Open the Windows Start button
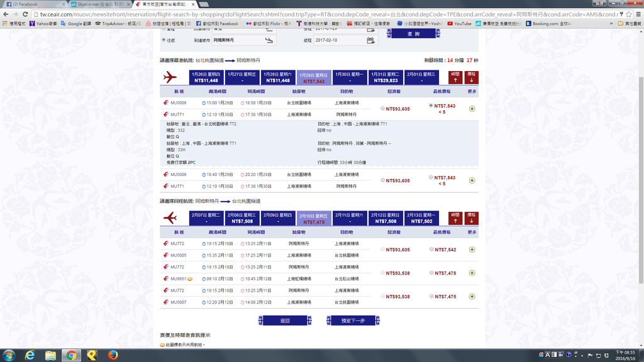 coord(9,355)
